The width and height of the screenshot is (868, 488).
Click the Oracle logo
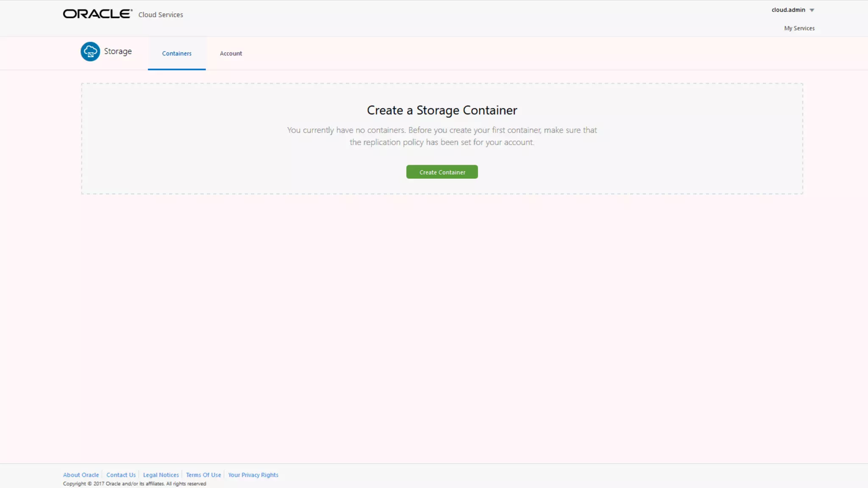97,14
